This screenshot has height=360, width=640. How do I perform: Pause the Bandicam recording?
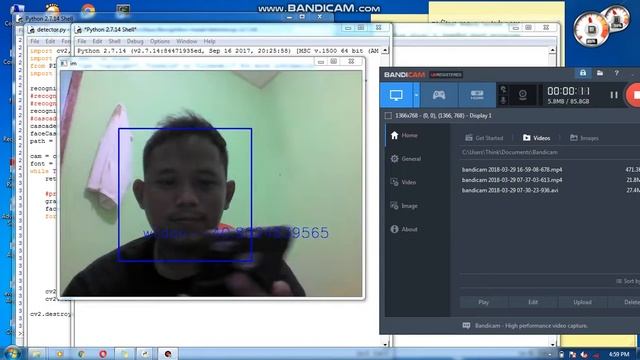coord(614,95)
